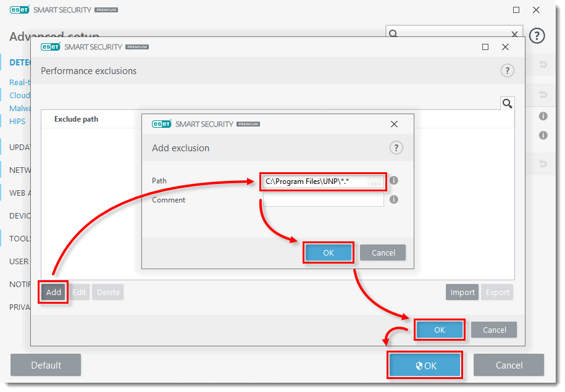Show info icon next to Comment field
Screen dimensions: 565x392
tap(394, 199)
